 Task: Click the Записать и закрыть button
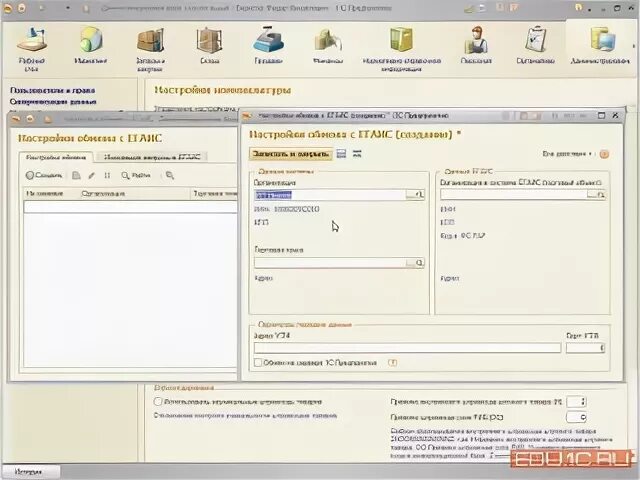point(291,154)
